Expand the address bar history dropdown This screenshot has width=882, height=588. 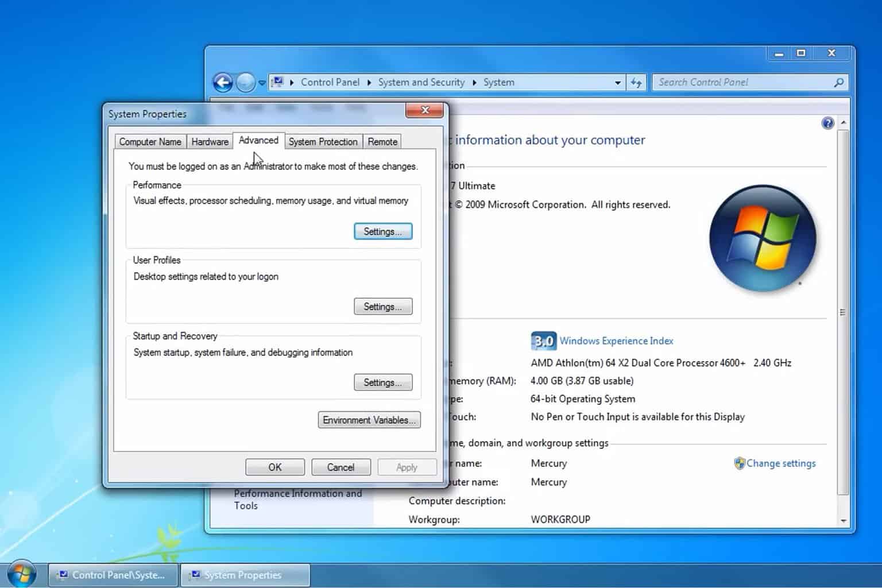tap(618, 83)
